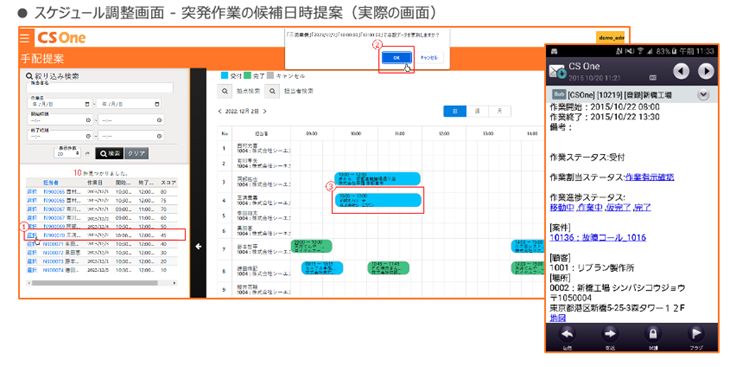
Task: Click the 作業指示確認 link
Action: [x=650, y=177]
